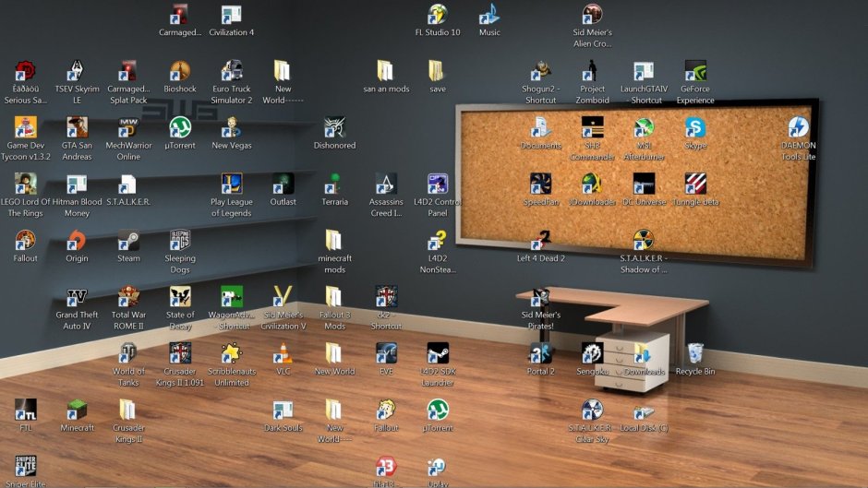
Task: Click the DAEMON Tools Lite icon
Action: click(798, 128)
